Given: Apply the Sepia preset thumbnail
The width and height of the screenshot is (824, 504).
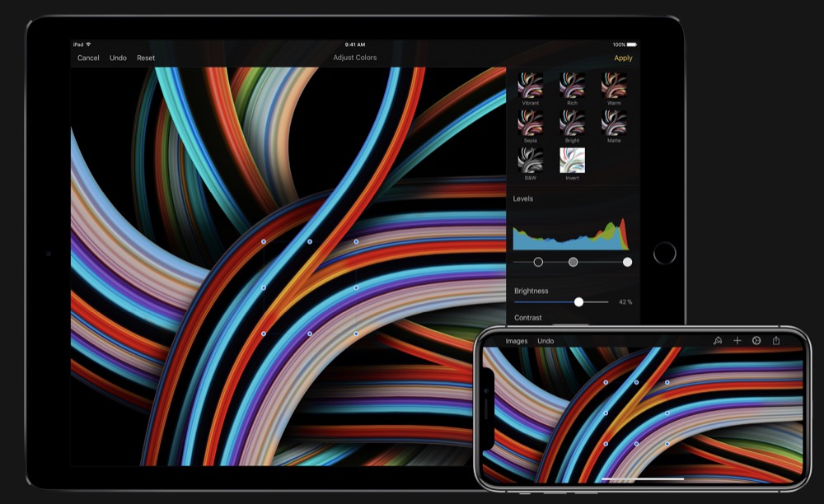Looking at the screenshot, I should (530, 123).
